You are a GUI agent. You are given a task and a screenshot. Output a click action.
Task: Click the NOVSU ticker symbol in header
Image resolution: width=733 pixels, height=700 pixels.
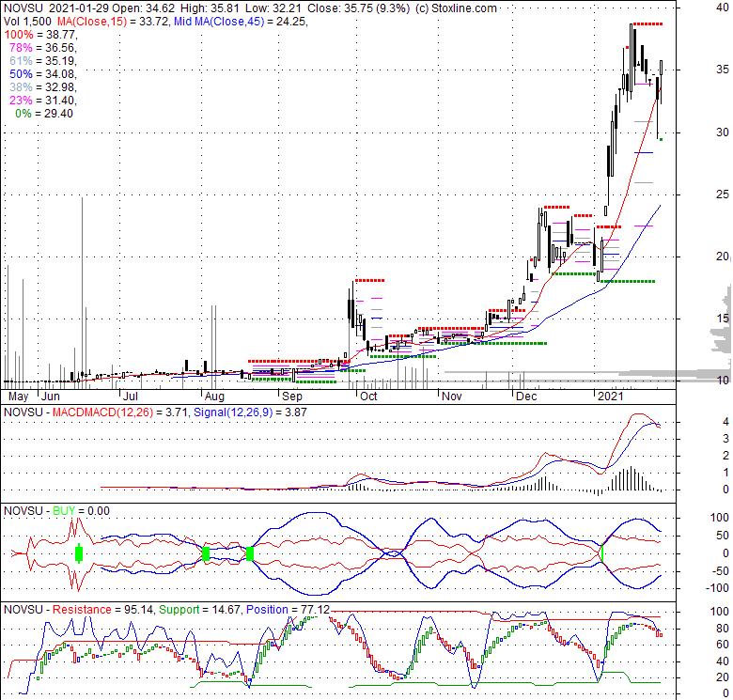pos(23,8)
